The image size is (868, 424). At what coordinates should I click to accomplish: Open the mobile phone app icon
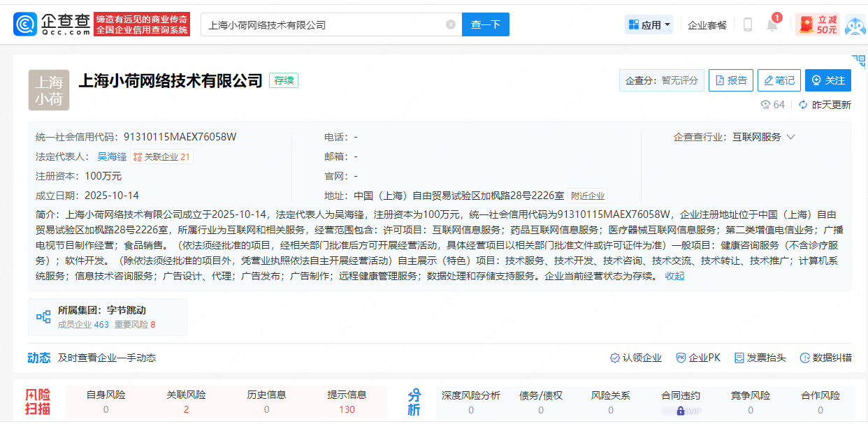coord(747,24)
